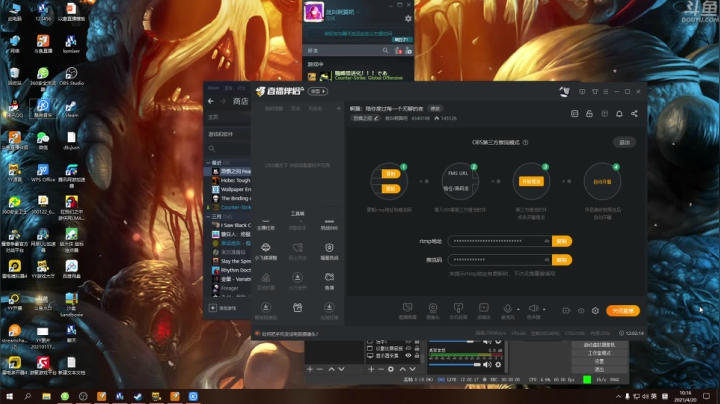
Task: Open the gear settings icon beside 关闭直播
Action: pyautogui.click(x=596, y=311)
